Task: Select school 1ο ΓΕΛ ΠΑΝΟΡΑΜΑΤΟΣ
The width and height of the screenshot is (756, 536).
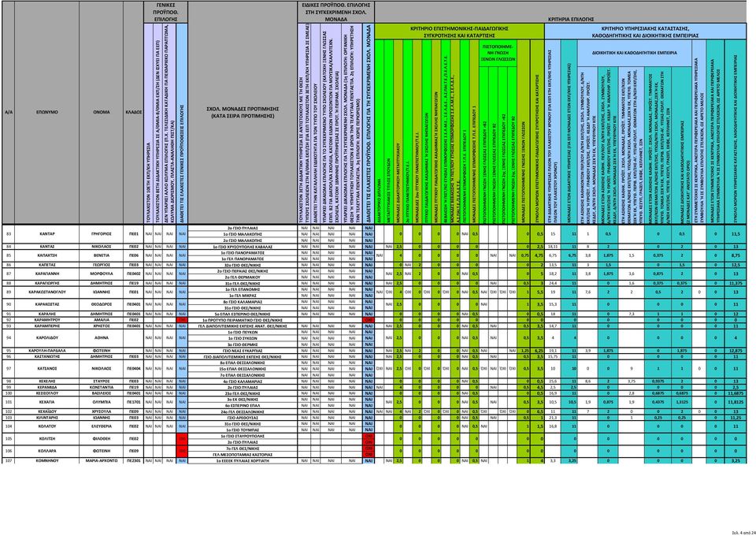Action: [242, 259]
